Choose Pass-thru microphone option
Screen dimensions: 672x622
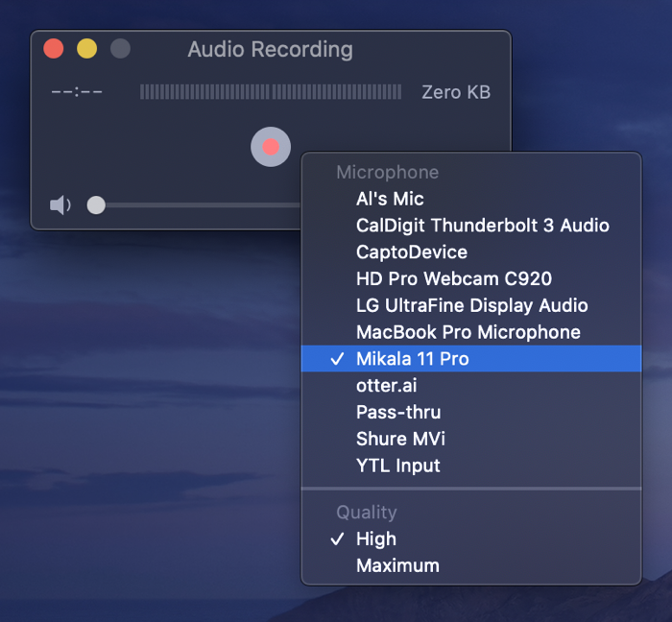(x=397, y=412)
